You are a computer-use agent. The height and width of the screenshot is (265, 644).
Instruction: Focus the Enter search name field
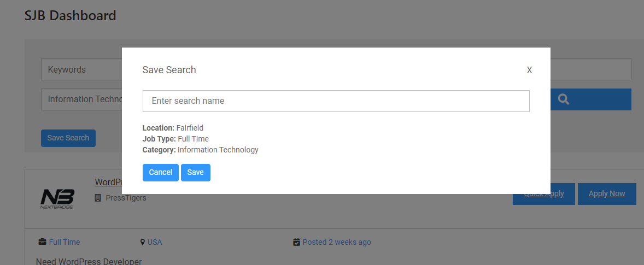pos(336,101)
